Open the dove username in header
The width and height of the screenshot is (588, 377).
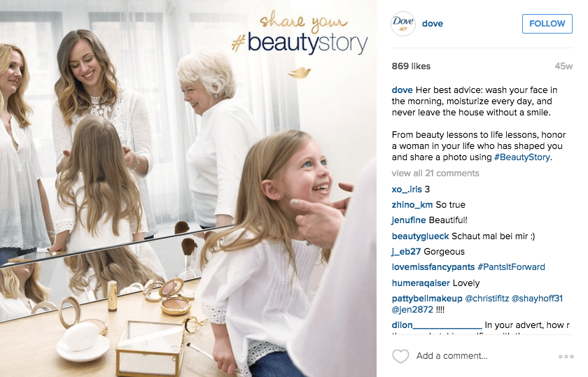(433, 24)
